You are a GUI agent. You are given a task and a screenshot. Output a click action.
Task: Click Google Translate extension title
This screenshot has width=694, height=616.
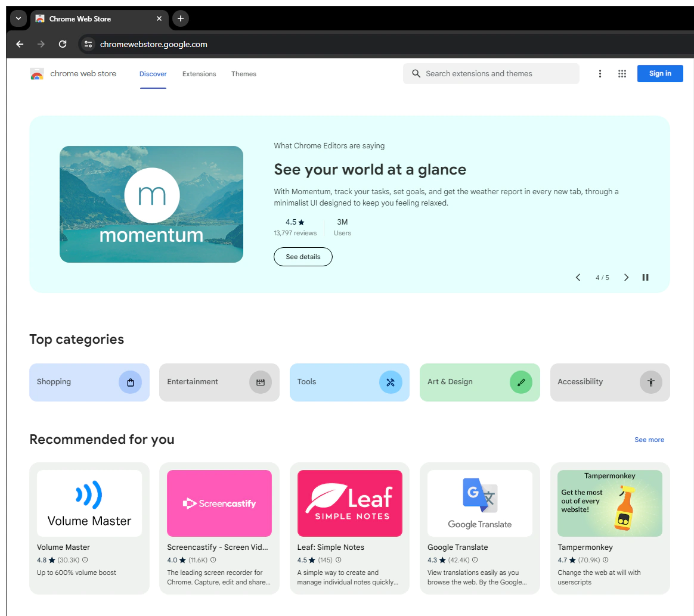458,547
